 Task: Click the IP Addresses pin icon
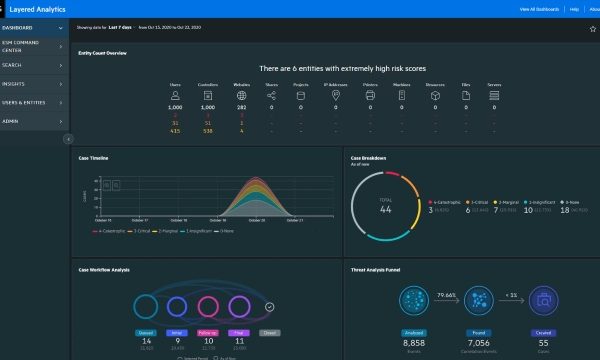click(336, 95)
